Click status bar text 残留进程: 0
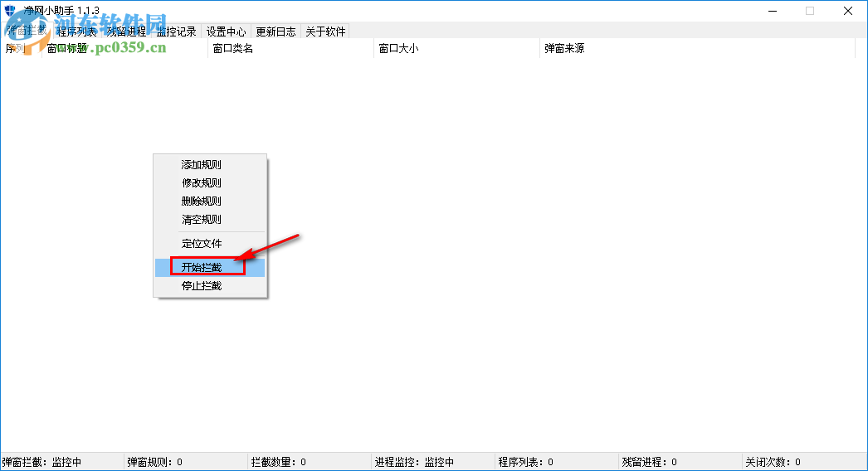 649,462
